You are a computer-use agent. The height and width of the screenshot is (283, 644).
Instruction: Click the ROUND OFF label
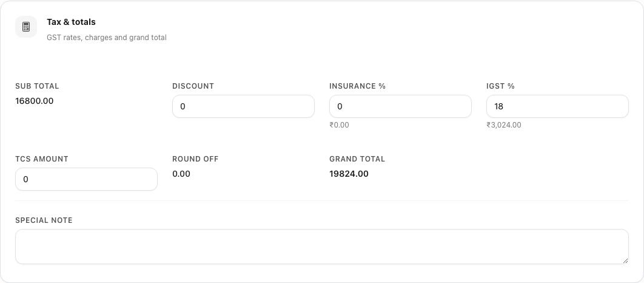click(x=195, y=159)
